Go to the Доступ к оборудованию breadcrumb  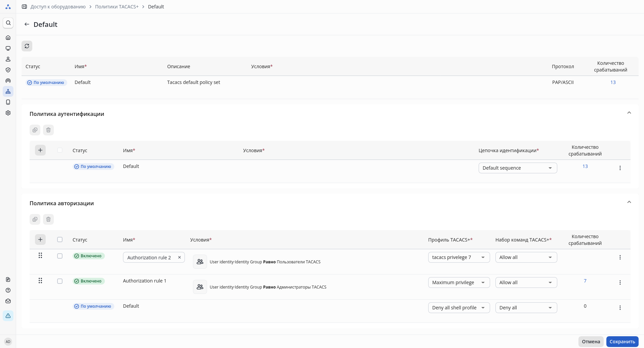point(58,7)
